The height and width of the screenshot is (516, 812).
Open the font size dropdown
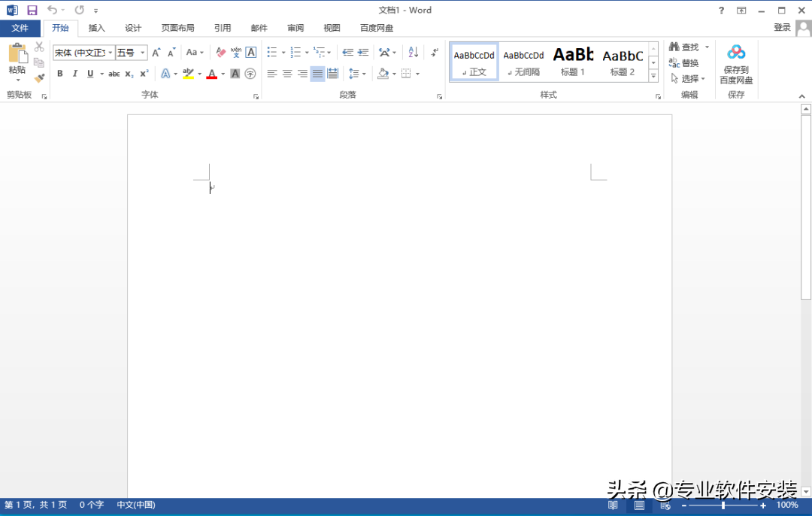(x=143, y=53)
